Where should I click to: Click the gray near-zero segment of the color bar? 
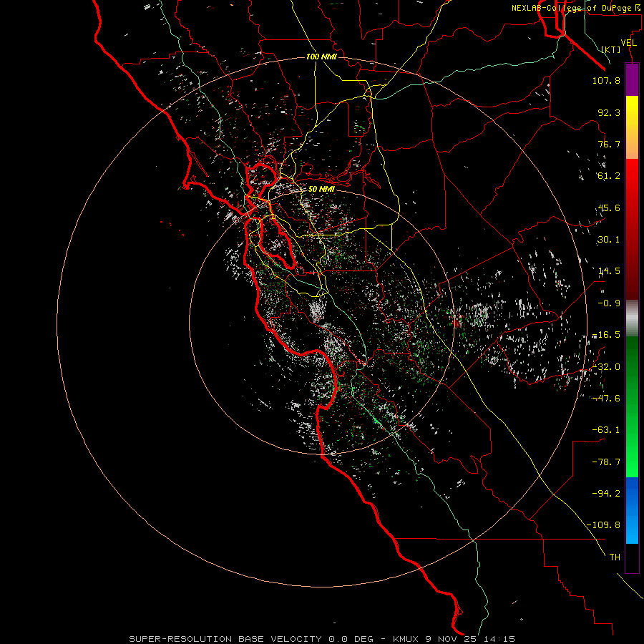[x=632, y=318]
